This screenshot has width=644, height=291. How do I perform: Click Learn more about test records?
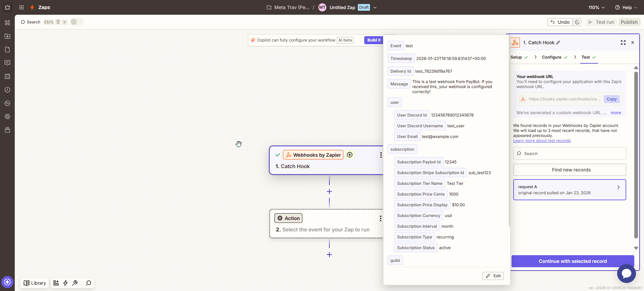[x=542, y=141]
